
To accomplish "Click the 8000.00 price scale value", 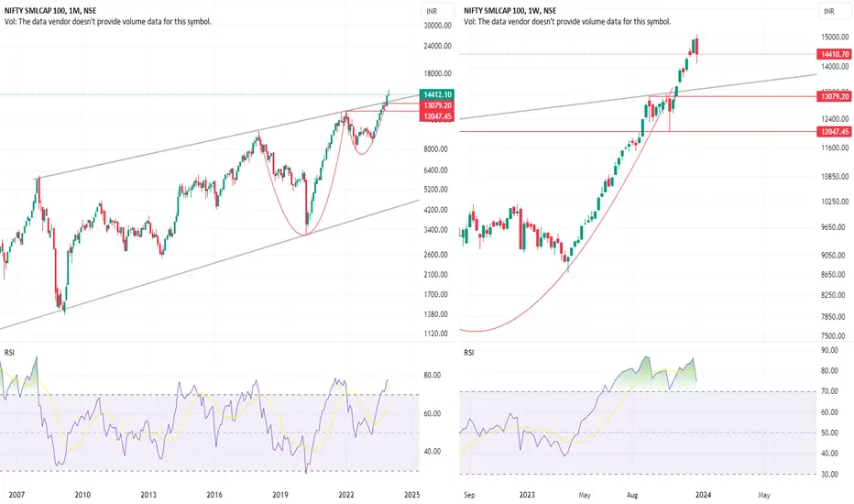I will tap(436, 148).
